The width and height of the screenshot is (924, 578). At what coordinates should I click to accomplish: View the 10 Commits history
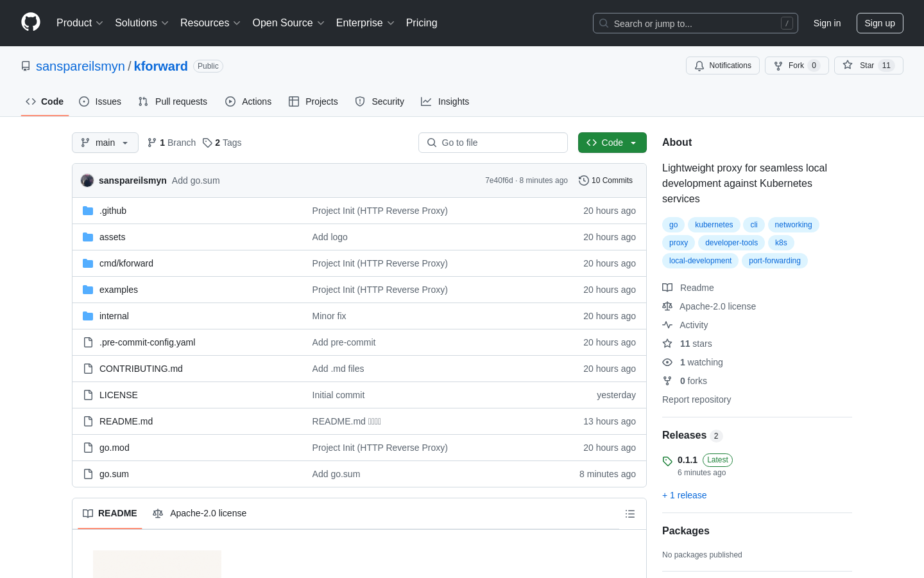point(606,180)
